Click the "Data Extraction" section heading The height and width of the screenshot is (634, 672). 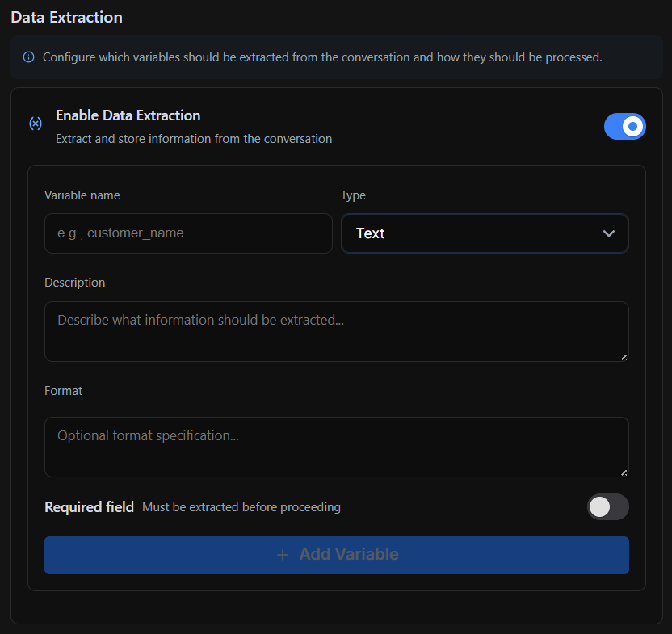point(67,17)
